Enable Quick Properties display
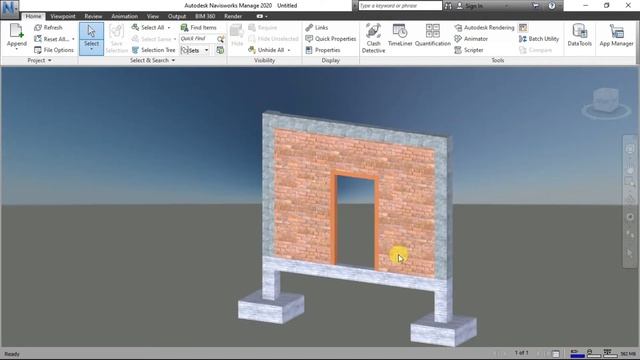640x360 pixels. point(331,39)
